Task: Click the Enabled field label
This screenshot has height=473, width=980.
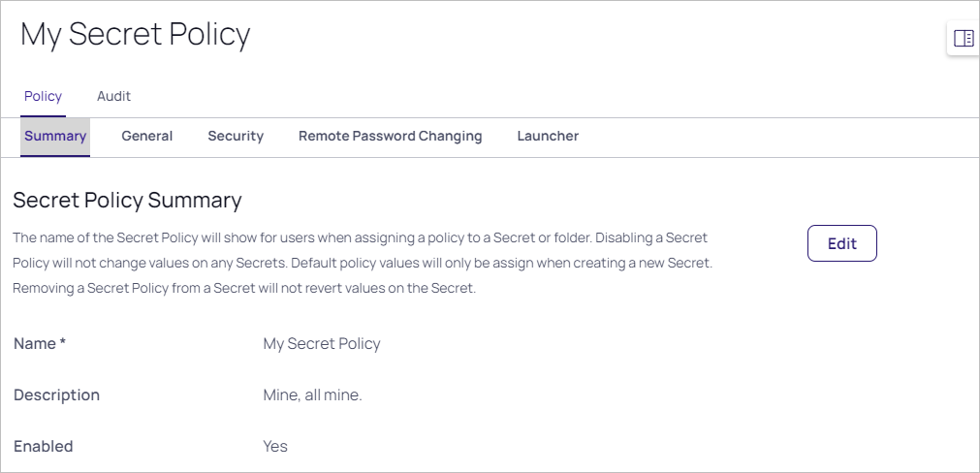Action: (44, 446)
